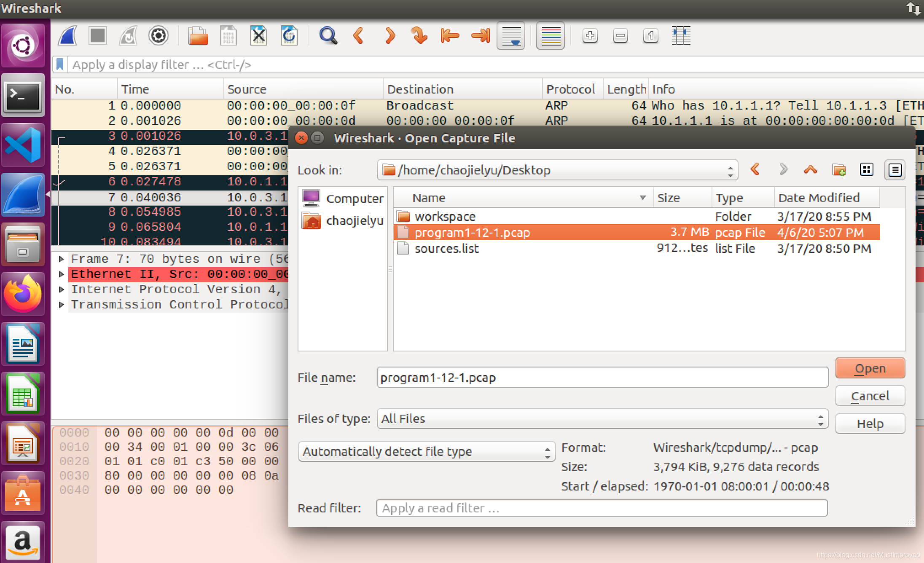Viewport: 924px width, 563px height.
Task: Expand Transmission Control Protocol row
Action: [x=62, y=304]
